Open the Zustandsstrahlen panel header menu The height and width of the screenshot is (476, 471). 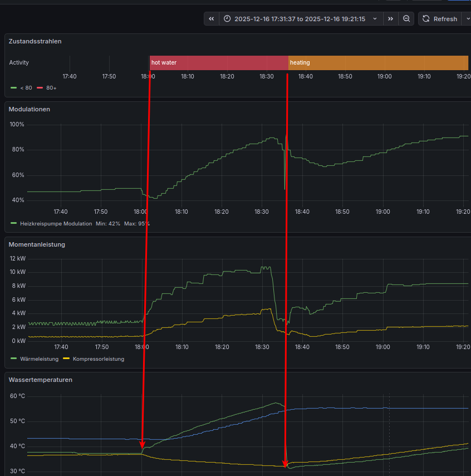click(35, 41)
